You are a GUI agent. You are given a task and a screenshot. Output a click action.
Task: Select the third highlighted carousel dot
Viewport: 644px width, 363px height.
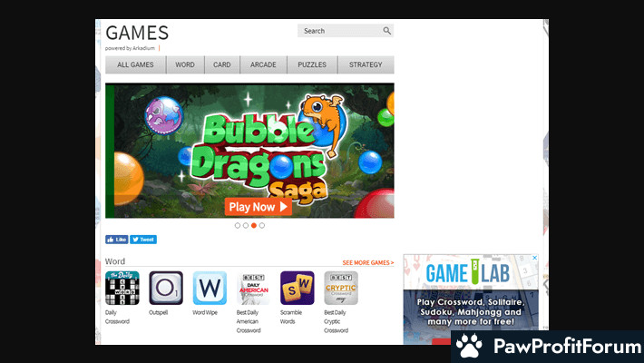pyautogui.click(x=254, y=225)
